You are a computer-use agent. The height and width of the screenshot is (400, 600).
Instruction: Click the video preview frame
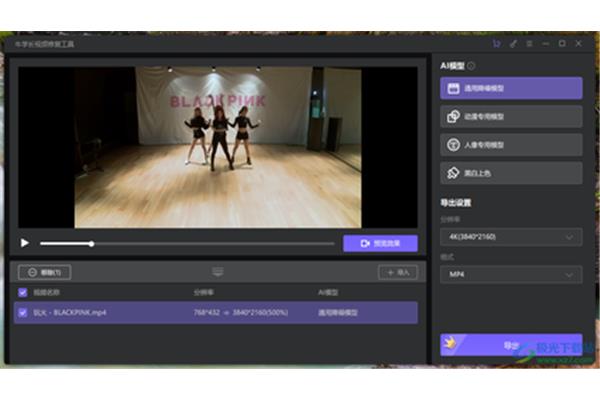click(218, 147)
